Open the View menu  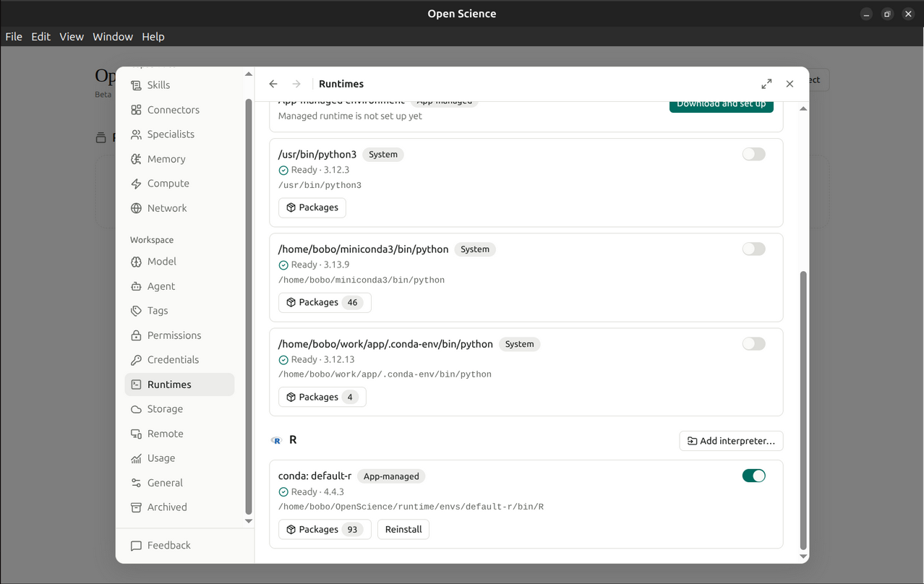(72, 36)
